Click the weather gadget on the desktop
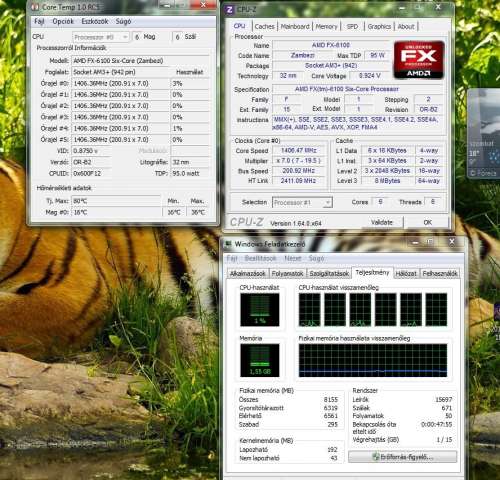This screenshot has width=500, height=480. [484, 133]
